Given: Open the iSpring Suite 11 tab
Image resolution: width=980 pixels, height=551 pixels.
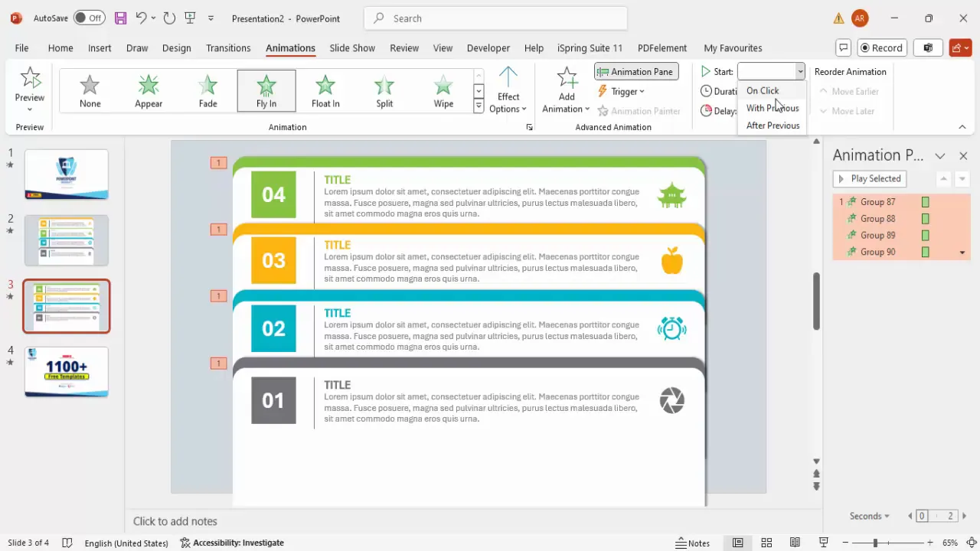Looking at the screenshot, I should 590,47.
